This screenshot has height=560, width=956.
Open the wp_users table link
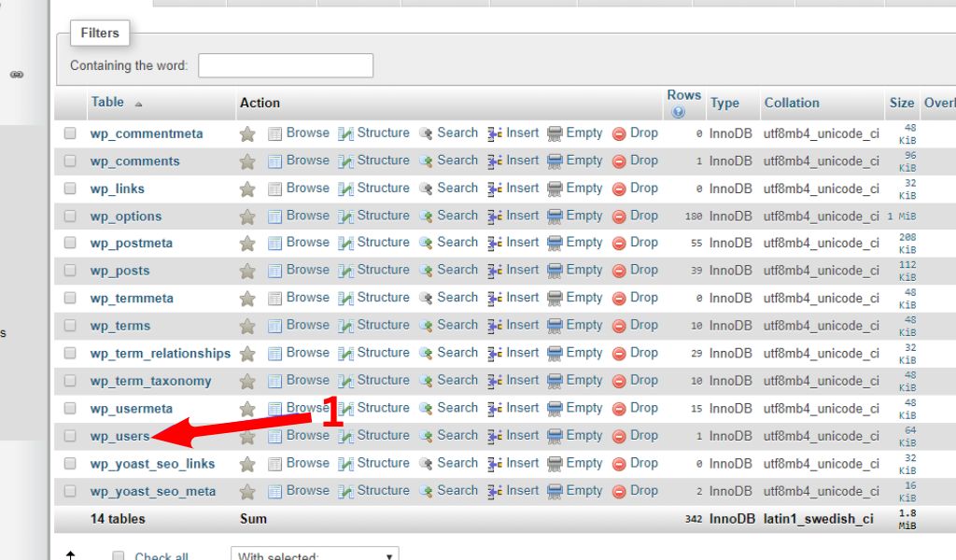(120, 436)
